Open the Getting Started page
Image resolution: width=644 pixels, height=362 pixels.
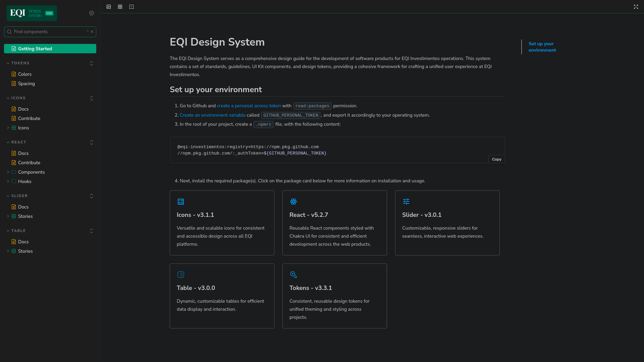pos(50,49)
